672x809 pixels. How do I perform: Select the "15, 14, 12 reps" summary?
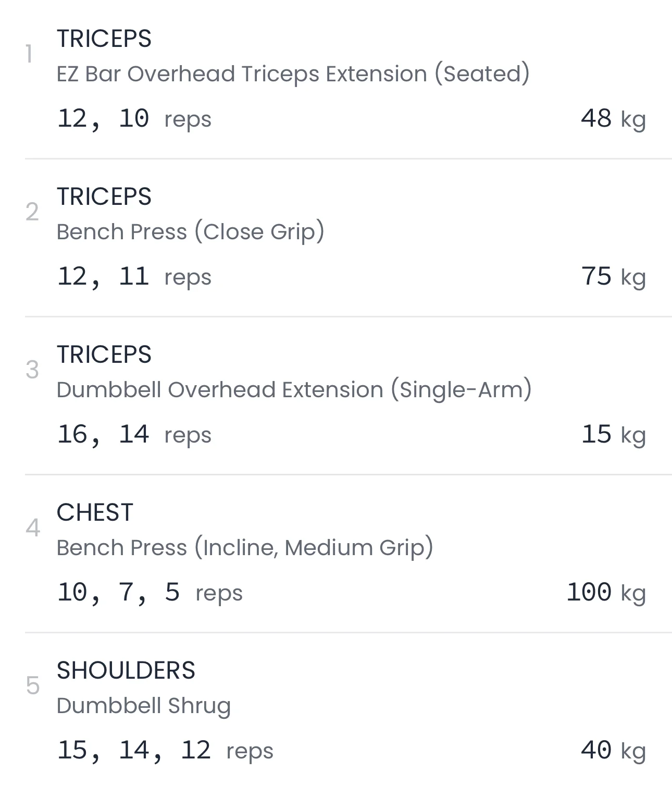point(165,751)
